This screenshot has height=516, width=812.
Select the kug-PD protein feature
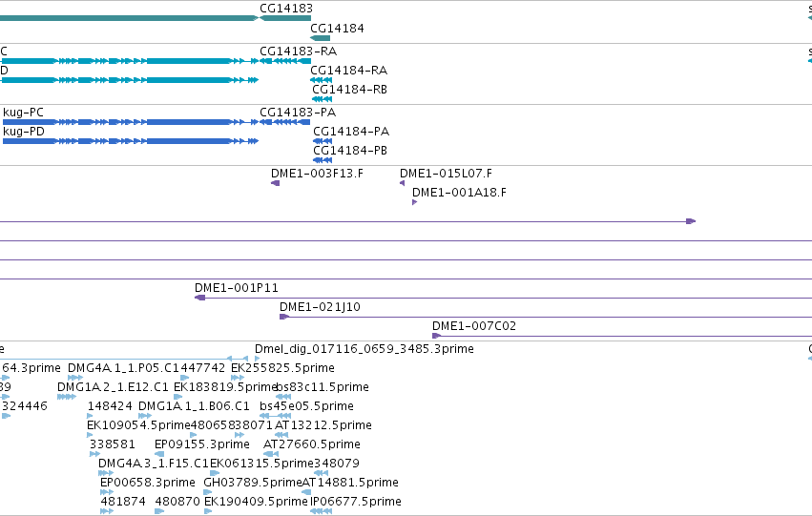[x=131, y=141]
